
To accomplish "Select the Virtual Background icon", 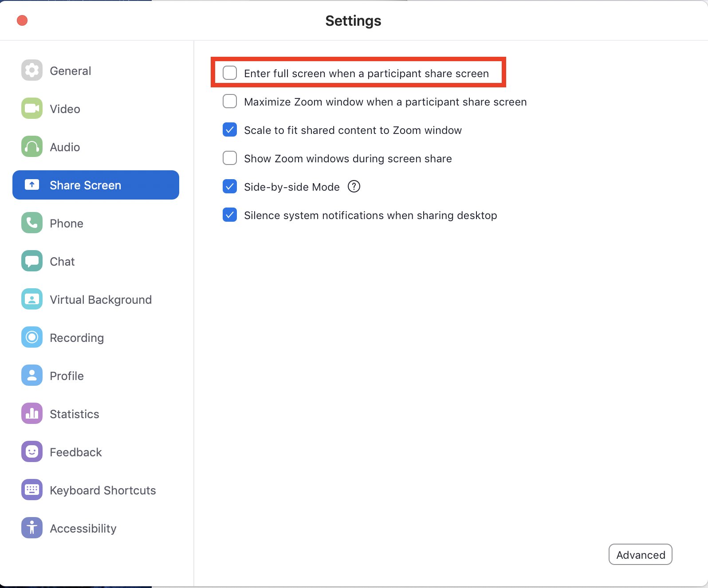I will coord(32,299).
